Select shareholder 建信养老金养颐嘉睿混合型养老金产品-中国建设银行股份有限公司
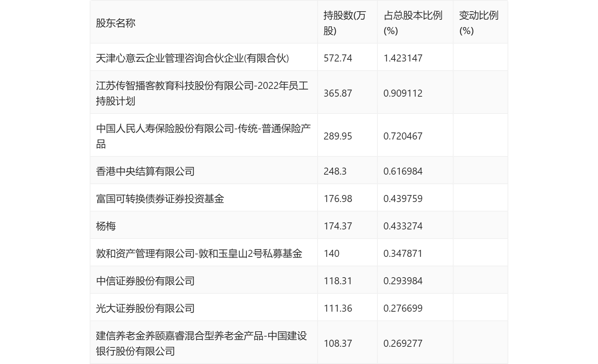Viewport: 598px width, 364px height. [202, 343]
